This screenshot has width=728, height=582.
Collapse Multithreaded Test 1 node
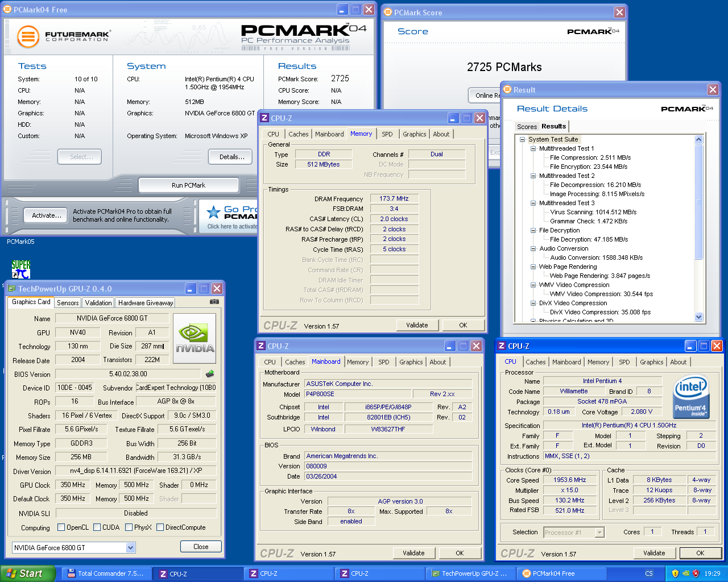533,148
